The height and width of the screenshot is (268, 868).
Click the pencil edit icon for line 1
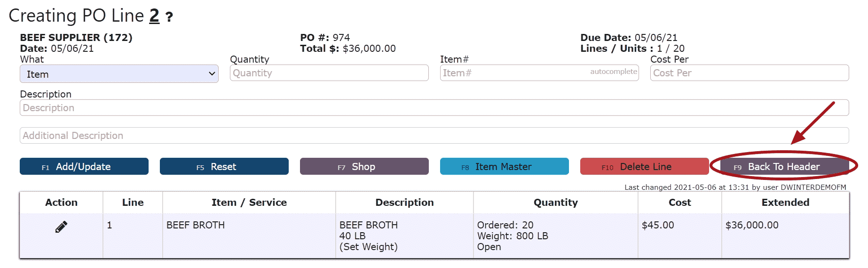point(61,227)
